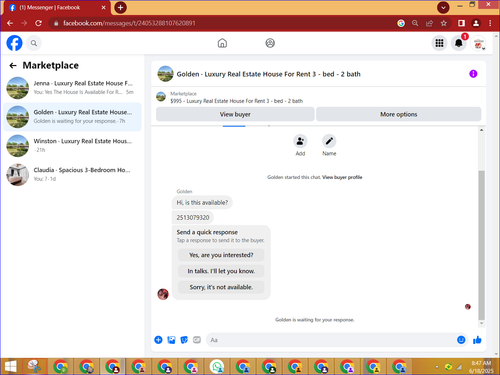Click View buyer button

pyautogui.click(x=235, y=114)
